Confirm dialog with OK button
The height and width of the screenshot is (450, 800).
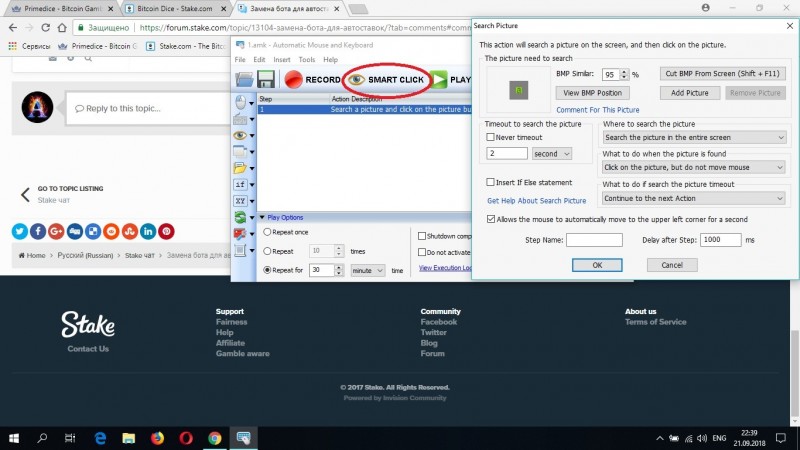coord(597,265)
